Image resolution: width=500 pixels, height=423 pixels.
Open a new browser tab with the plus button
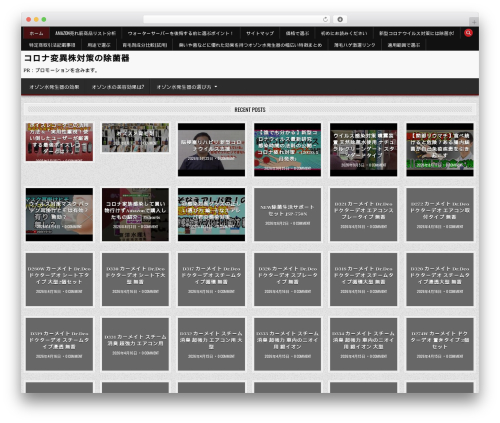tap(474, 22)
